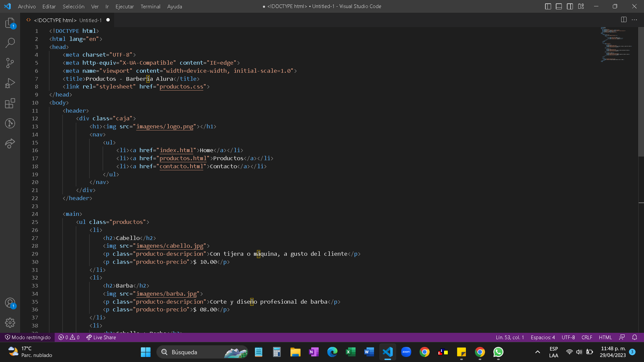Open the Manage settings gear
The height and width of the screenshot is (362, 644).
pyautogui.click(x=10, y=323)
